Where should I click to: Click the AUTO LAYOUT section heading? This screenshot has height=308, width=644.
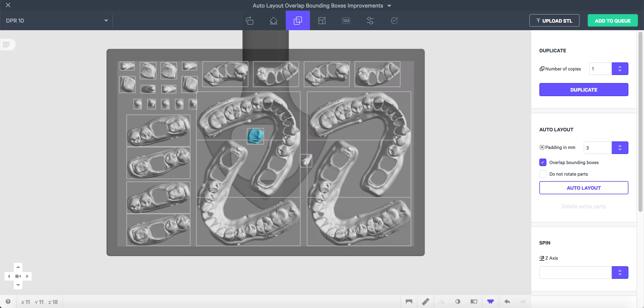[556, 130]
